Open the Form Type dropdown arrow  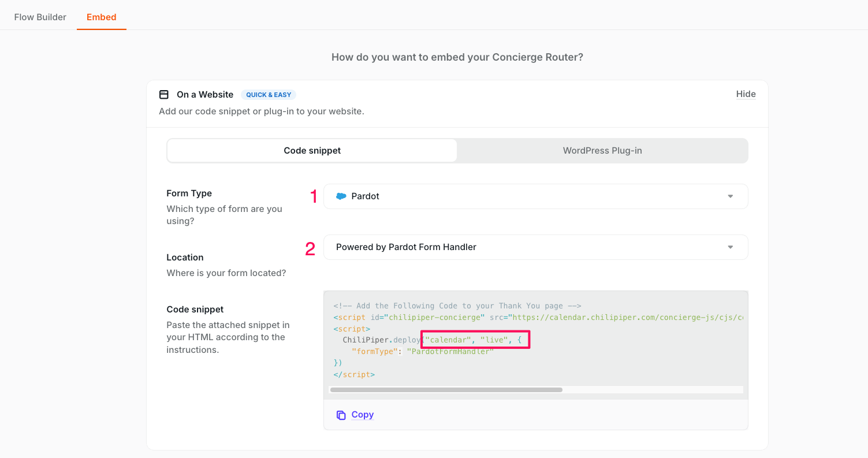point(730,196)
